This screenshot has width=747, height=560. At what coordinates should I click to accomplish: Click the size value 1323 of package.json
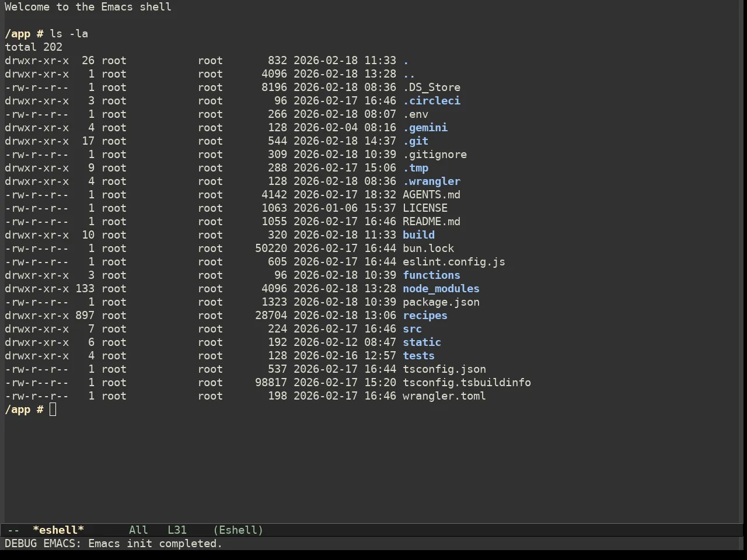274,302
